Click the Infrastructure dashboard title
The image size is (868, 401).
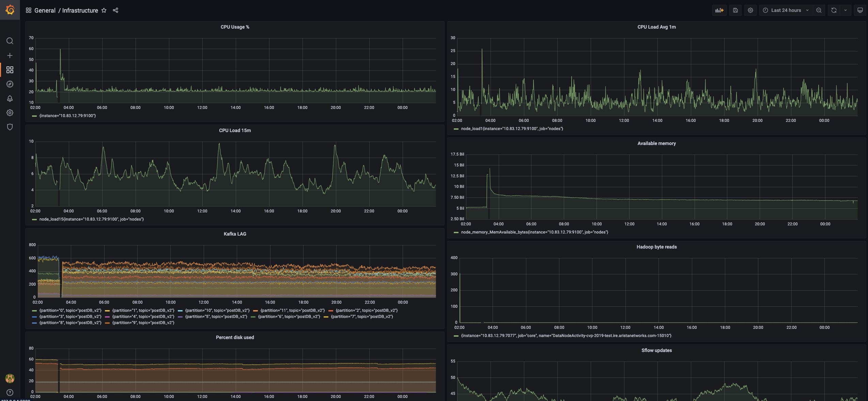click(80, 11)
